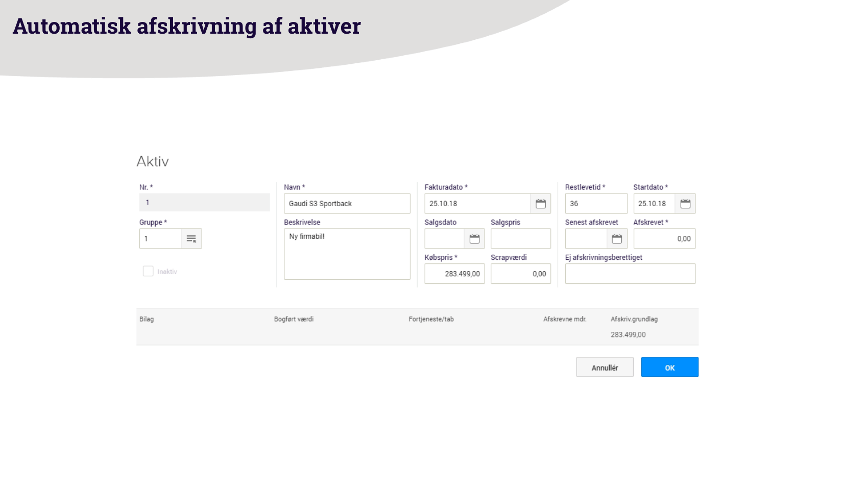Open the Salgsdato calendar picker
This screenshot has width=868, height=488.
[474, 239]
